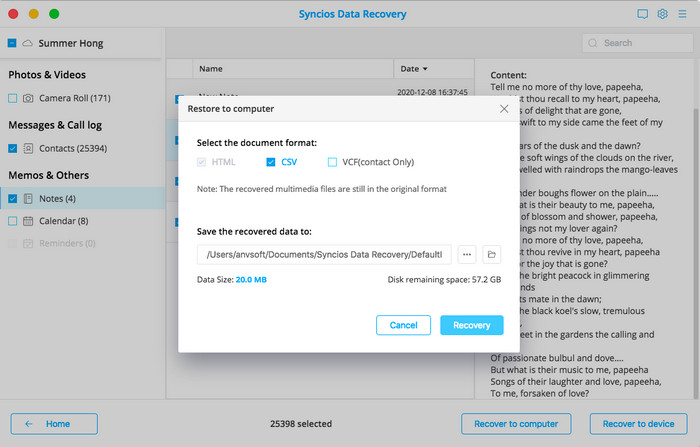This screenshot has width=700, height=447.
Task: Close the Restore to computer dialog
Action: point(503,108)
